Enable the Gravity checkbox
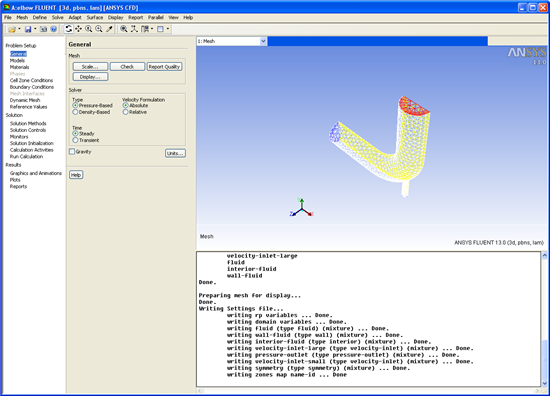Screen dimensions: 550x396 tap(72, 152)
